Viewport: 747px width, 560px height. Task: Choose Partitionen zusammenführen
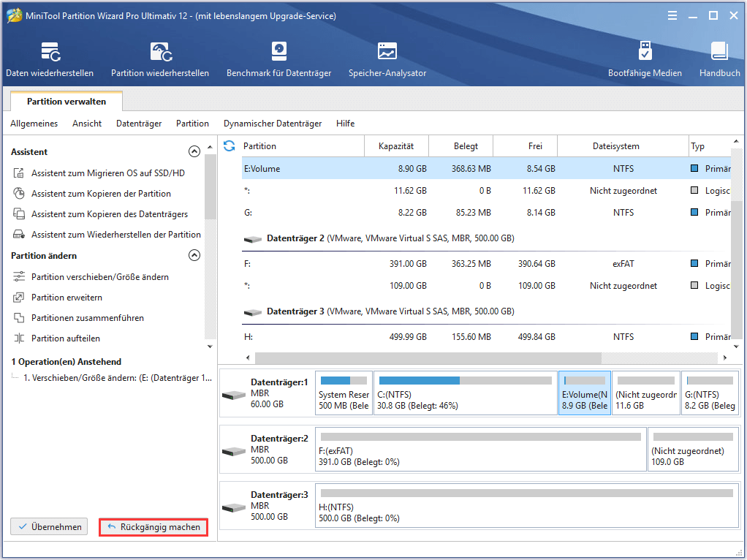click(x=87, y=318)
